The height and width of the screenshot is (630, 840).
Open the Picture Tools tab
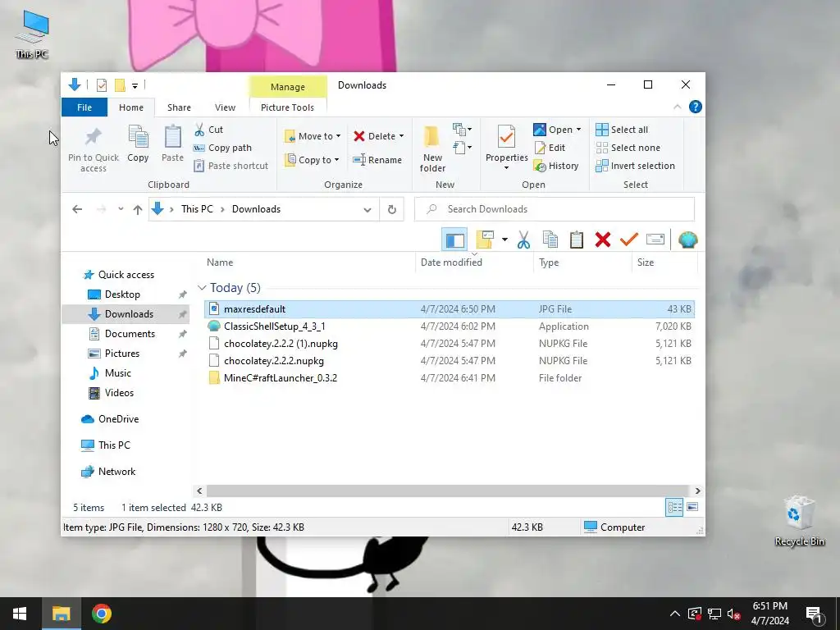click(287, 107)
